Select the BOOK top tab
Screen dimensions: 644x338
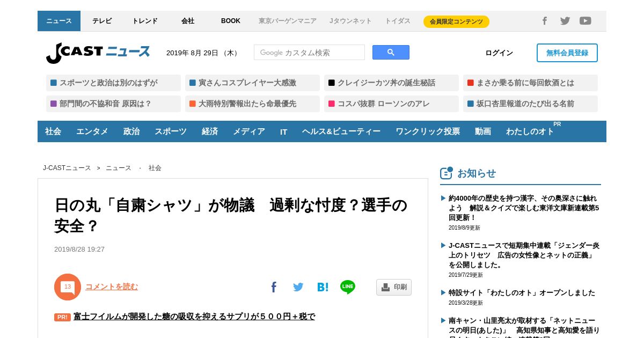(231, 21)
